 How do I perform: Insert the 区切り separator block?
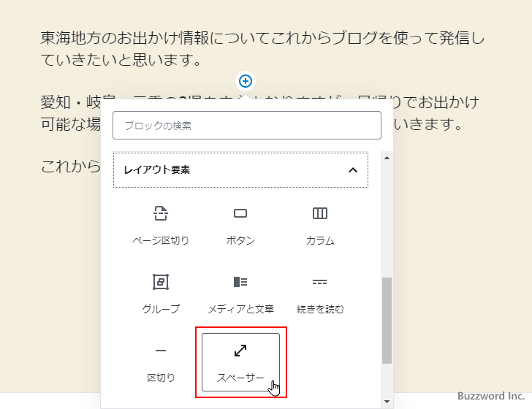[x=161, y=362]
